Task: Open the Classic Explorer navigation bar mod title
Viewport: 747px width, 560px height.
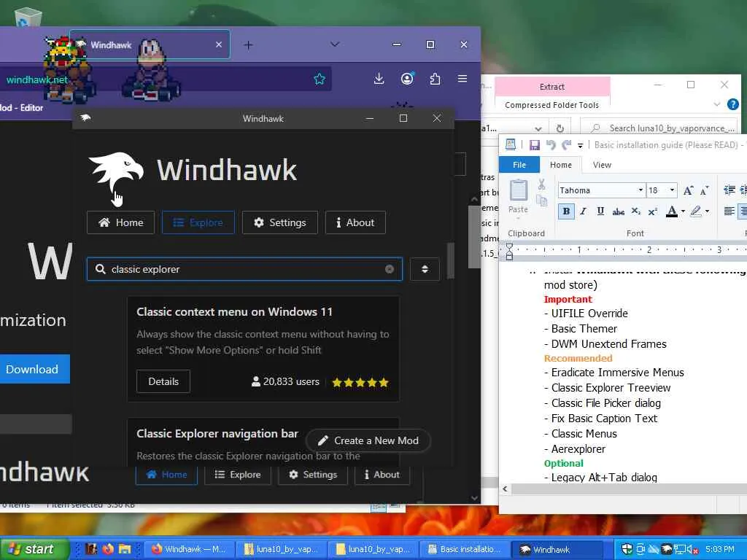Action: click(217, 434)
